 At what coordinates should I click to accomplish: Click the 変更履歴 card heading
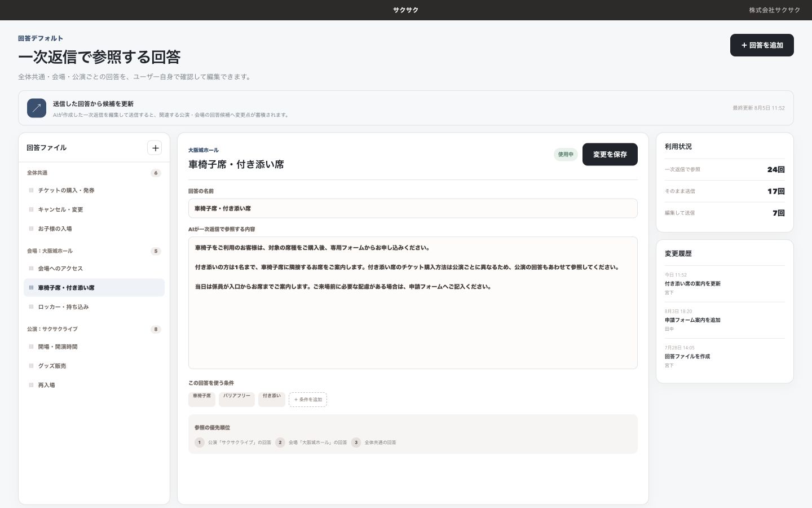click(678, 254)
